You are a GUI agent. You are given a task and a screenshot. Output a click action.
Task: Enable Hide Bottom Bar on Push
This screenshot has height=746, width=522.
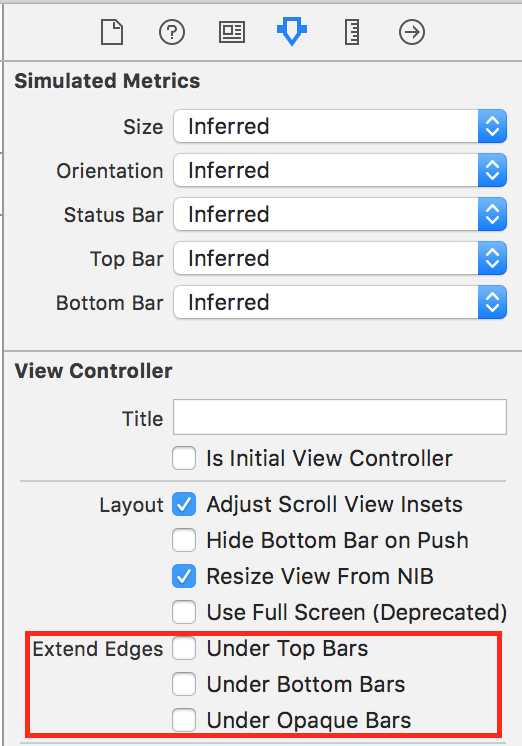(x=184, y=540)
